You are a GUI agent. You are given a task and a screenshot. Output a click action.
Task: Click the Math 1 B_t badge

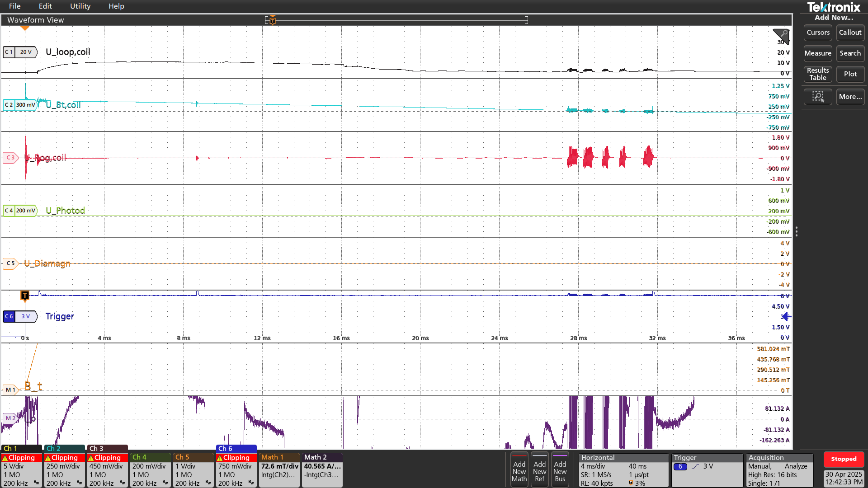[279, 470]
